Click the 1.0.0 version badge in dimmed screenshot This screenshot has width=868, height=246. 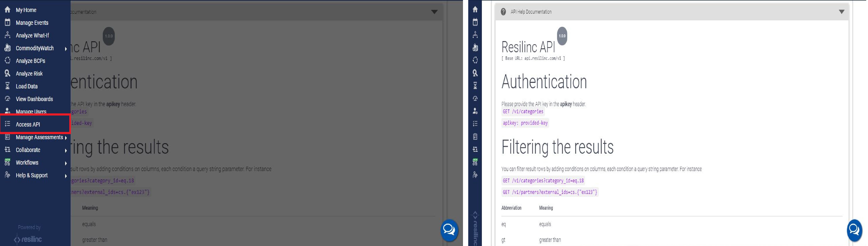(109, 36)
